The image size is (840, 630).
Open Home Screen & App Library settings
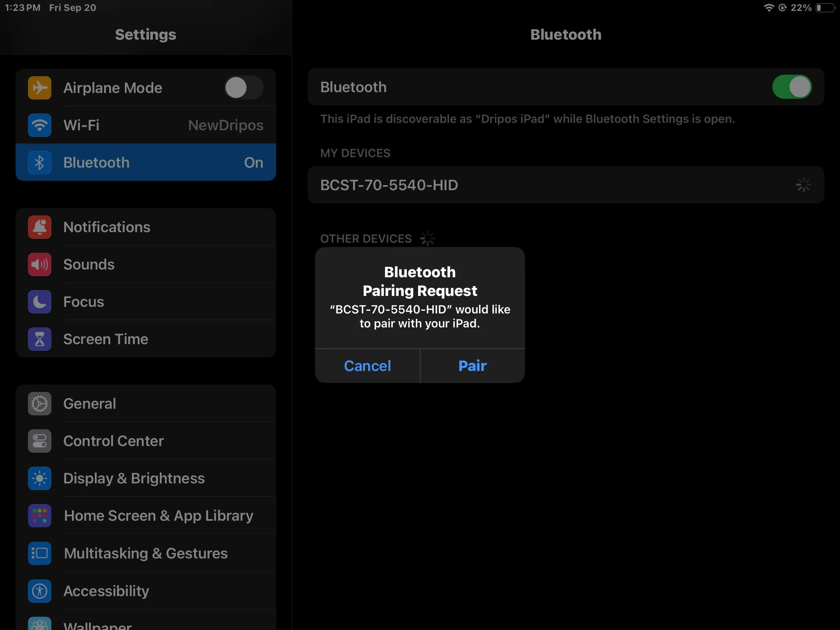(x=145, y=516)
